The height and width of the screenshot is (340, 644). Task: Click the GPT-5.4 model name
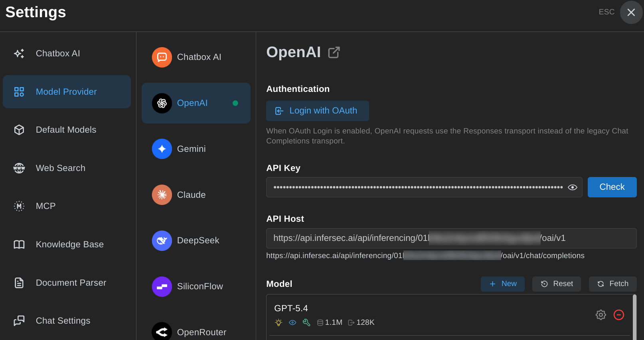click(291, 308)
